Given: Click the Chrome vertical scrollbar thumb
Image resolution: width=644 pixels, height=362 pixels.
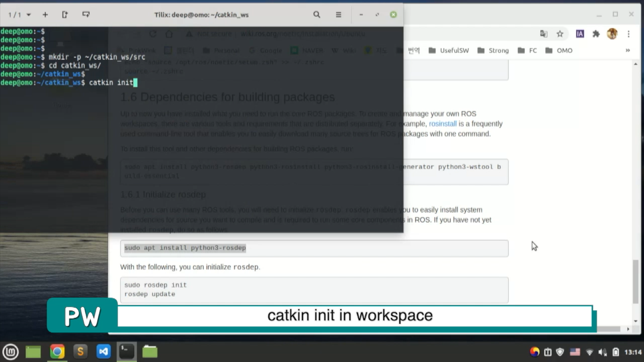Looking at the screenshot, I should pyautogui.click(x=636, y=281).
